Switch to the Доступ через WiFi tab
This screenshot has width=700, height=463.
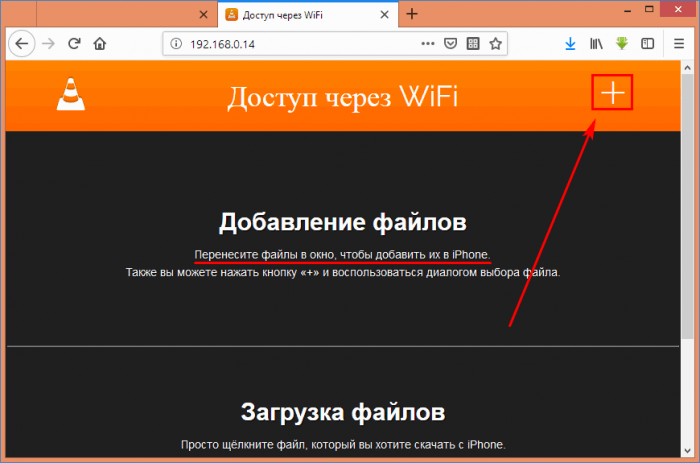308,15
